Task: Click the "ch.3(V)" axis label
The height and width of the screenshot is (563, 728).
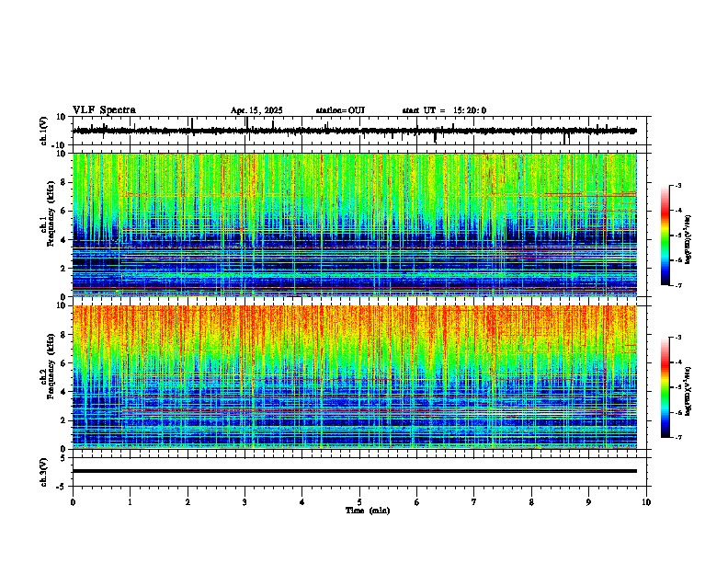Action: tap(44, 473)
